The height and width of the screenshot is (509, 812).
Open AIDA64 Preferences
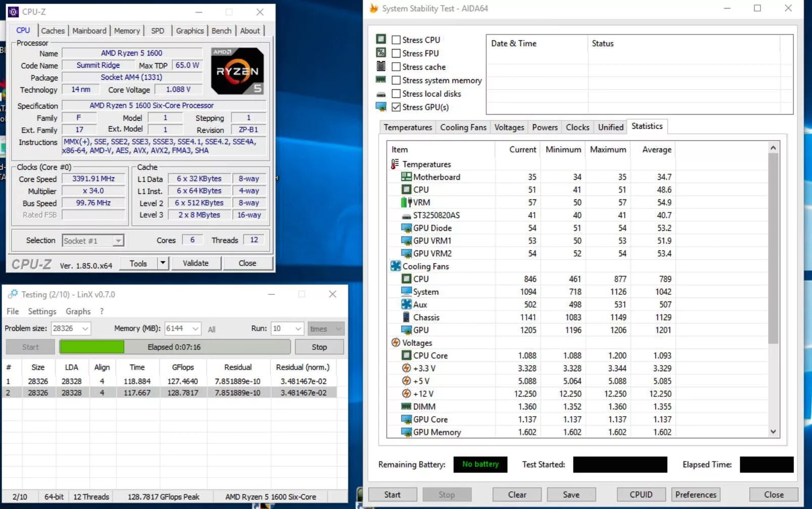pyautogui.click(x=696, y=494)
